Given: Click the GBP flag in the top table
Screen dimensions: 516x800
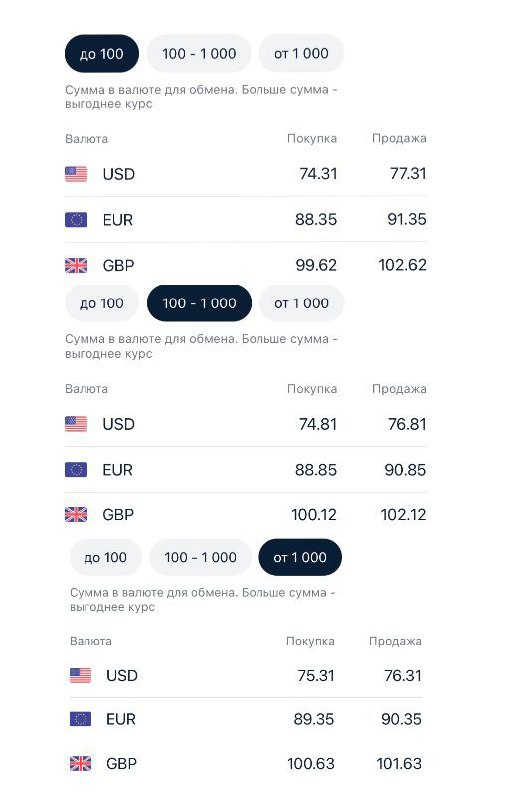Looking at the screenshot, I should click(x=76, y=265).
